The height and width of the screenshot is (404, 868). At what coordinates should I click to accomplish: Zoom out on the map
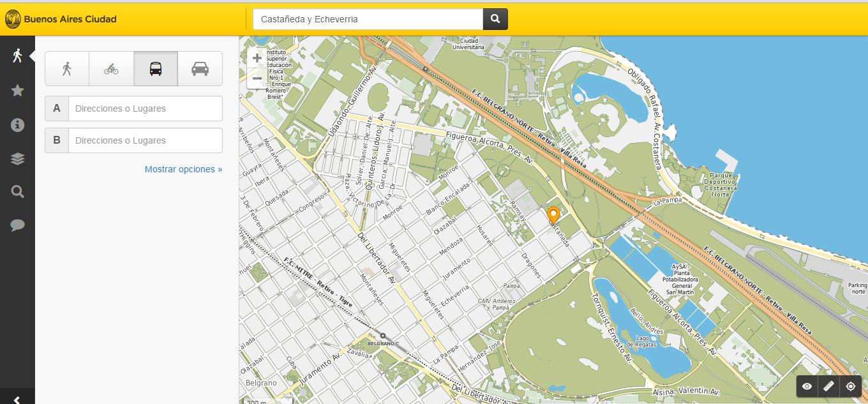pos(257,79)
